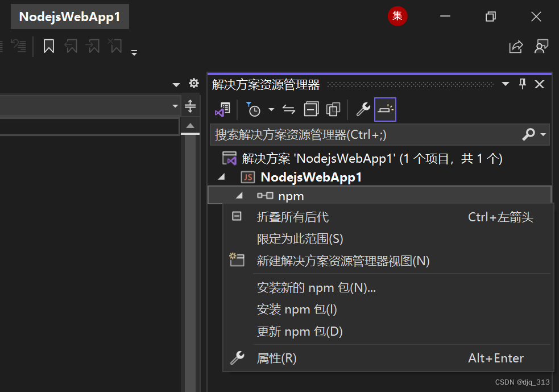Click the red 集 badge icon

coord(397,16)
